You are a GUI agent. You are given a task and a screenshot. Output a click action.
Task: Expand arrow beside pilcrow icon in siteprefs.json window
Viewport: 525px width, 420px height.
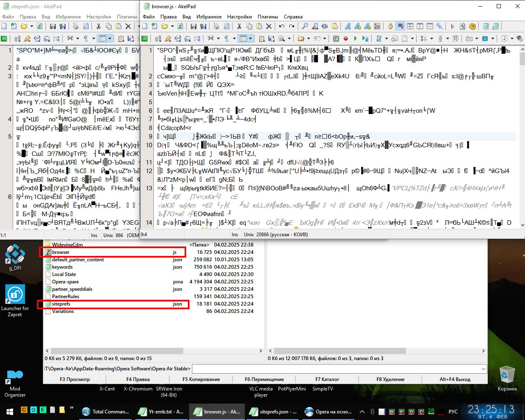click(x=94, y=39)
